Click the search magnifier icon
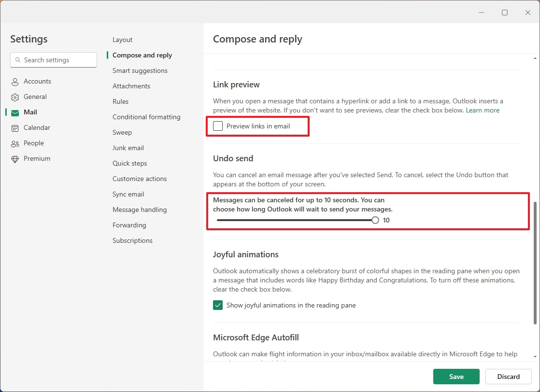Screen dimensions: 540x392 [x=18, y=60]
